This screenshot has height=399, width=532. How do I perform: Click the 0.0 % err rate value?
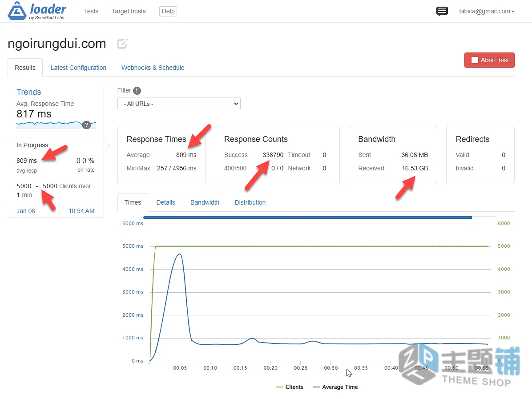85,161
